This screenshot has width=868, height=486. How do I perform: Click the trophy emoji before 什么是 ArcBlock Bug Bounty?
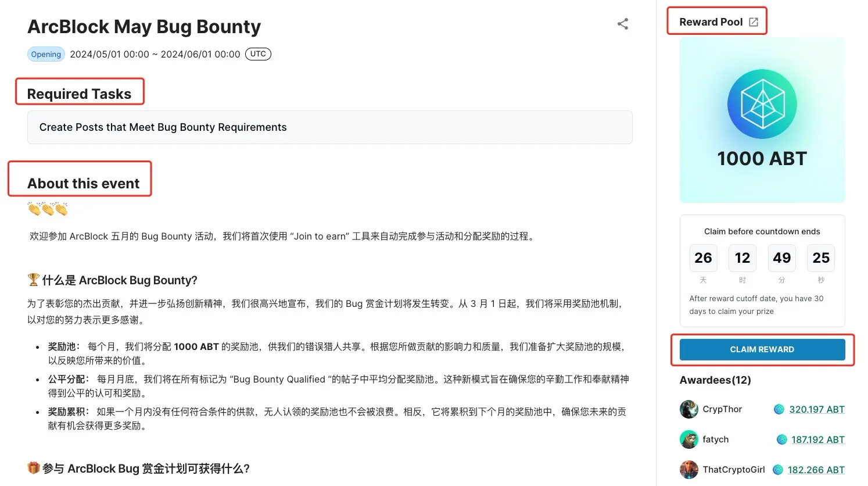(x=33, y=280)
